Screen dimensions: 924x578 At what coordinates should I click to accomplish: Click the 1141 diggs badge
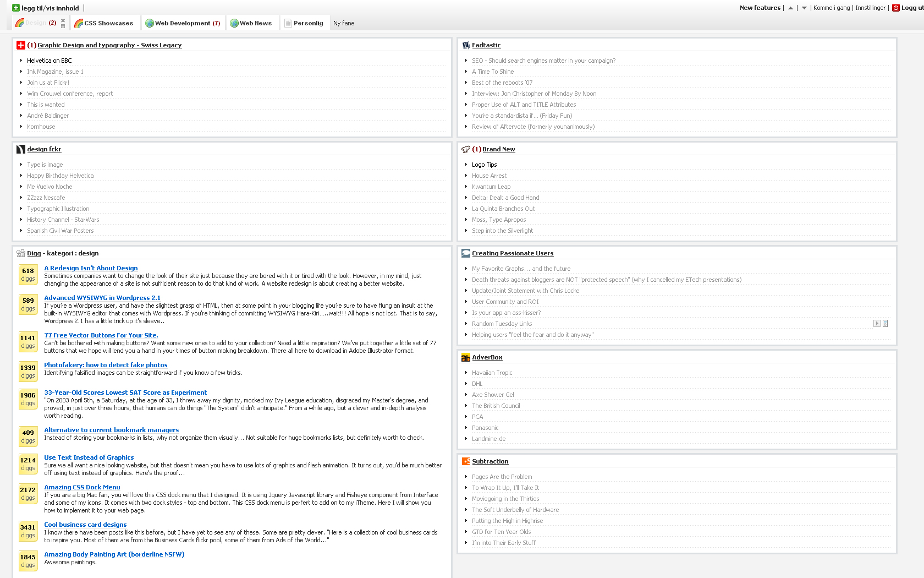click(x=28, y=342)
